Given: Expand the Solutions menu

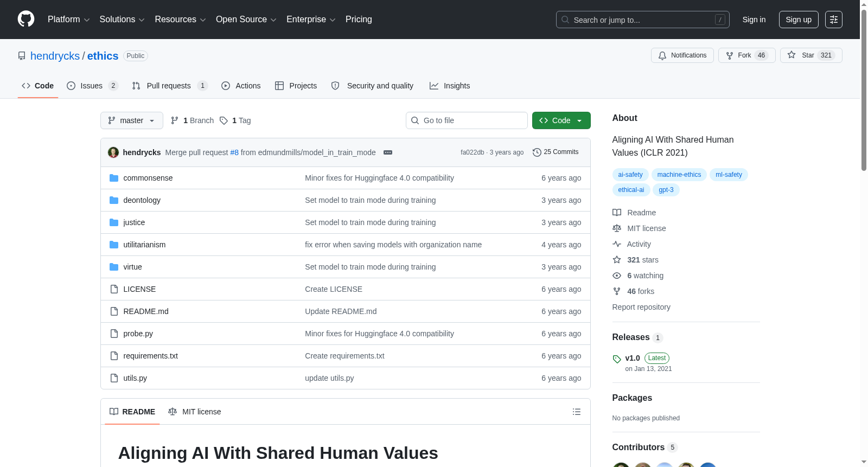Looking at the screenshot, I should pyautogui.click(x=122, y=20).
